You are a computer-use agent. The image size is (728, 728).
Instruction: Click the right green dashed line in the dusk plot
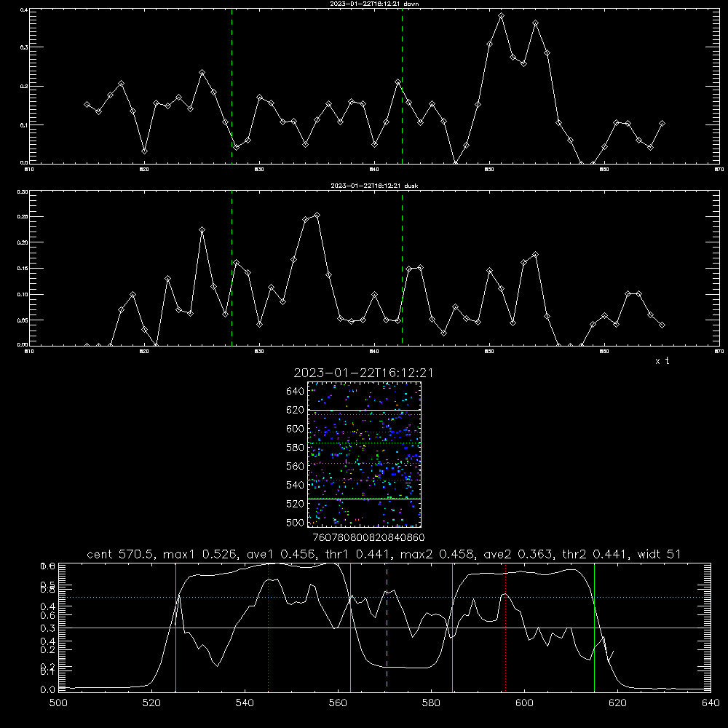(x=402, y=269)
